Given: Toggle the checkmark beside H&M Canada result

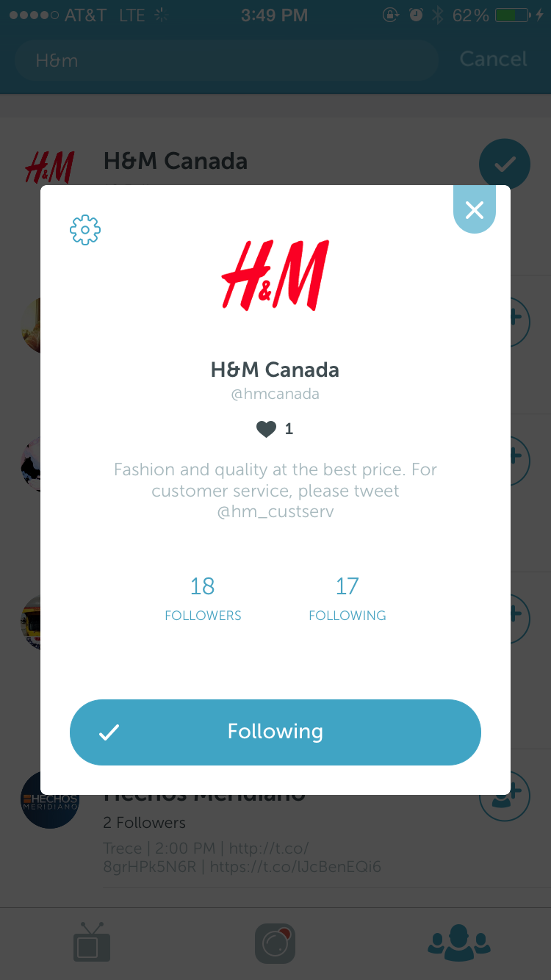Looking at the screenshot, I should (x=505, y=165).
